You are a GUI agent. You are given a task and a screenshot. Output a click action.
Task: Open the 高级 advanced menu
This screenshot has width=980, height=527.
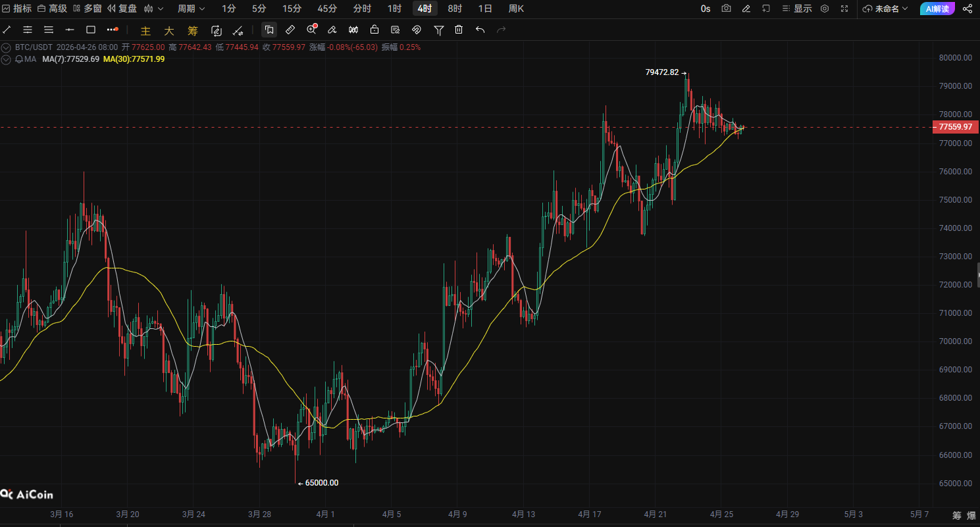tap(52, 9)
